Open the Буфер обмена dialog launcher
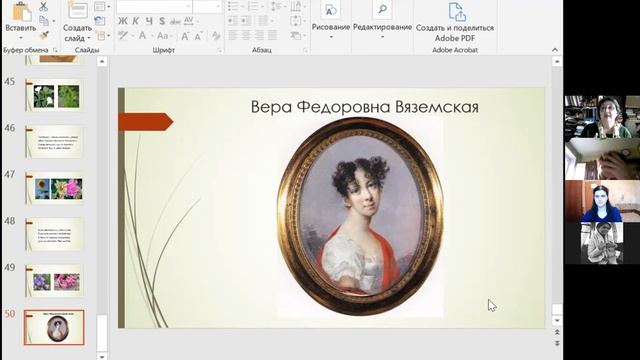This screenshot has height=360, width=640. point(55,50)
